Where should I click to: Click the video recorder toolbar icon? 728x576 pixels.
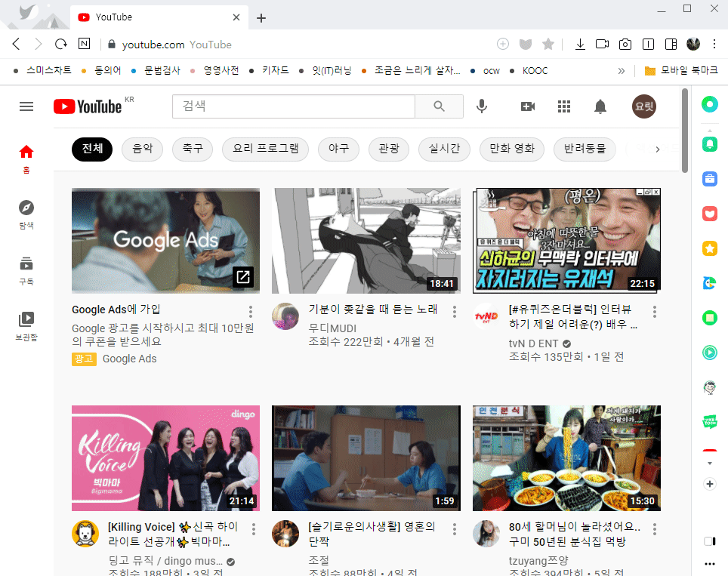click(x=602, y=44)
